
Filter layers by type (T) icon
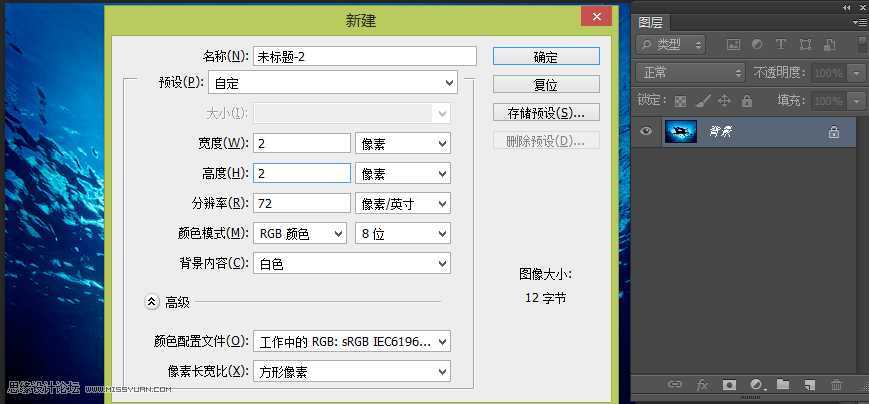pyautogui.click(x=780, y=45)
